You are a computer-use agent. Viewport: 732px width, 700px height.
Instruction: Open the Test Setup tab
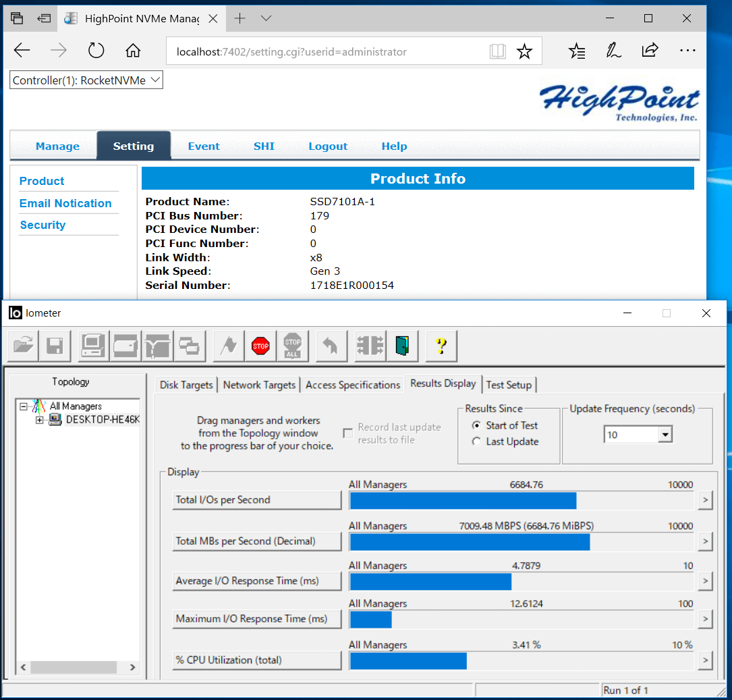click(x=509, y=385)
